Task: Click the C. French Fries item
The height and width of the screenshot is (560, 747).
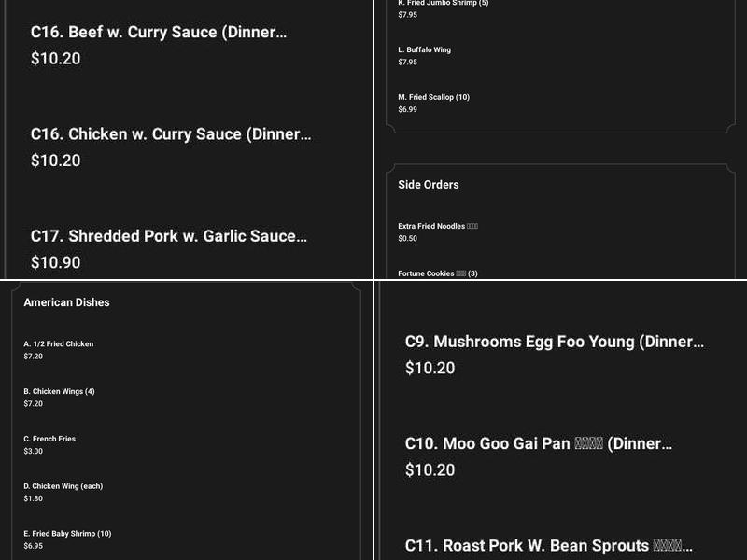Action: 50,439
